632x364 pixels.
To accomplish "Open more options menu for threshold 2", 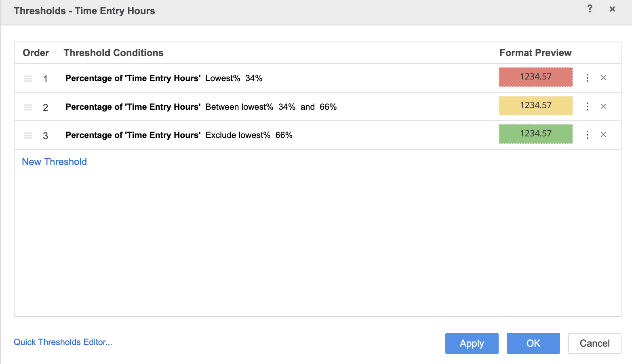I will tap(588, 106).
